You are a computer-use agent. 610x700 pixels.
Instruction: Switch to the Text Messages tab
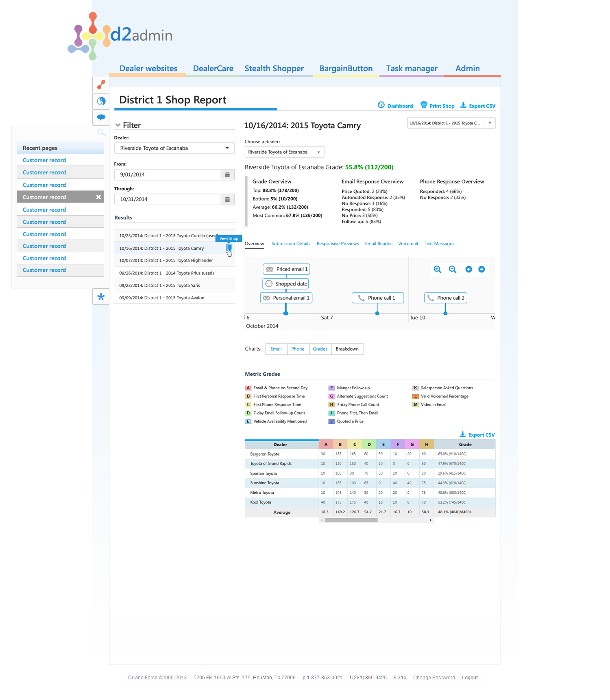click(x=439, y=244)
